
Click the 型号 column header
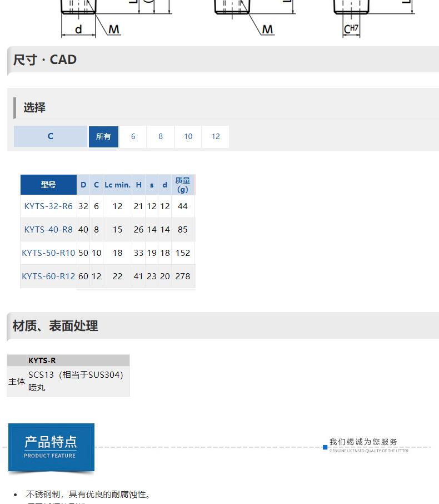(48, 185)
